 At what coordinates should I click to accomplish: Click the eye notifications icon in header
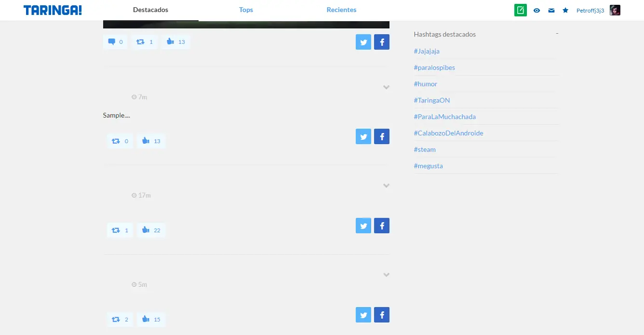click(x=537, y=10)
